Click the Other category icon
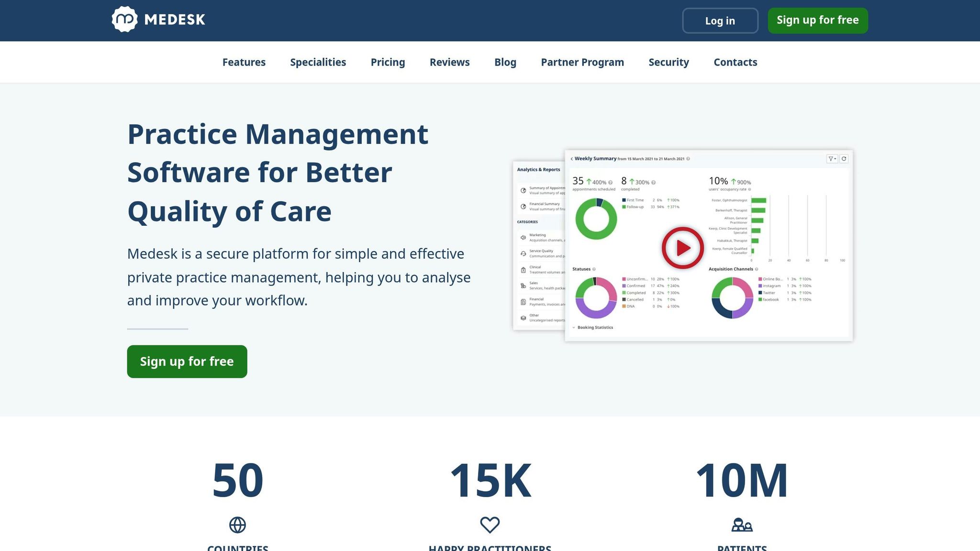Image resolution: width=980 pixels, height=551 pixels. pyautogui.click(x=523, y=318)
